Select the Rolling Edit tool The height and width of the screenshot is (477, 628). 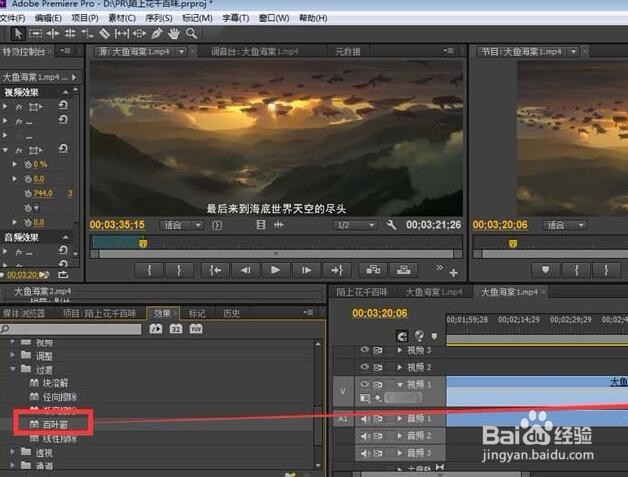click(70, 33)
